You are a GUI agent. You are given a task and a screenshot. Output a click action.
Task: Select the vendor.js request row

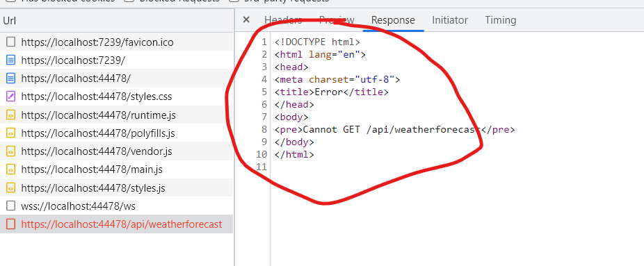click(x=116, y=151)
